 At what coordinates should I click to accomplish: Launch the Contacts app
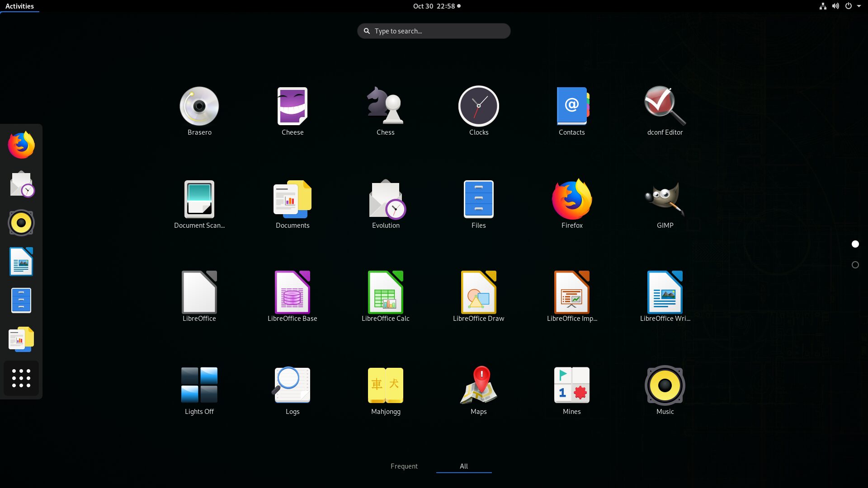coord(572,111)
